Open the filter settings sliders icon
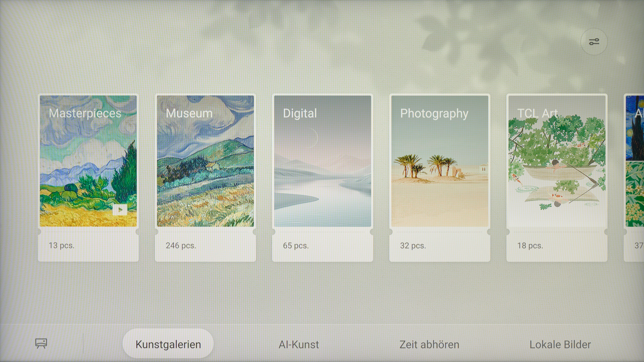The image size is (644, 362). pos(594,42)
